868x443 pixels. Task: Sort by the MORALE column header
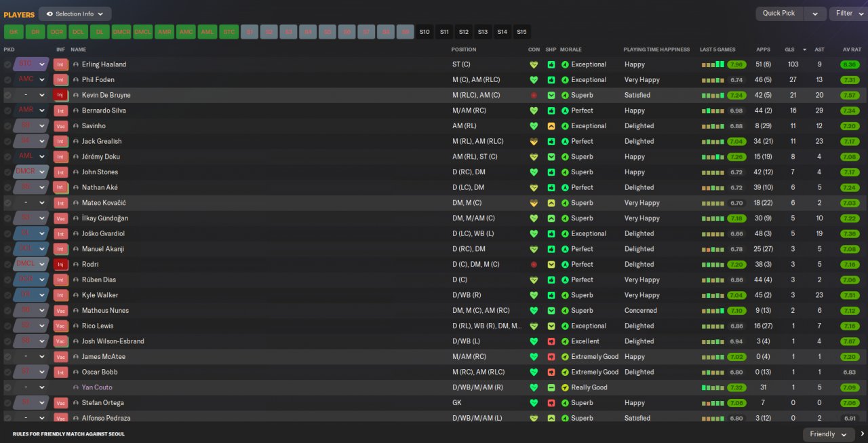coord(571,50)
